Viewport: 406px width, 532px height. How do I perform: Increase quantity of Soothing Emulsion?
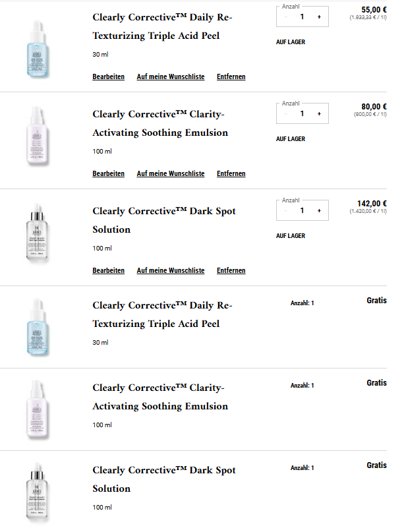[x=319, y=113]
